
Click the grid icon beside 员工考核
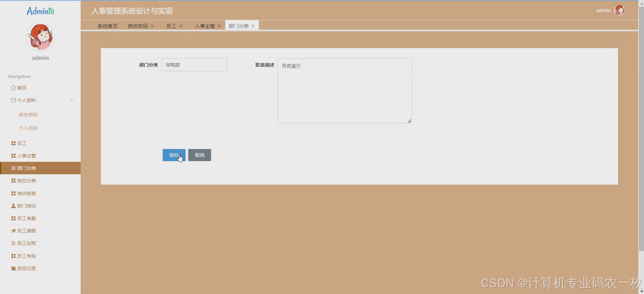pyautogui.click(x=13, y=256)
